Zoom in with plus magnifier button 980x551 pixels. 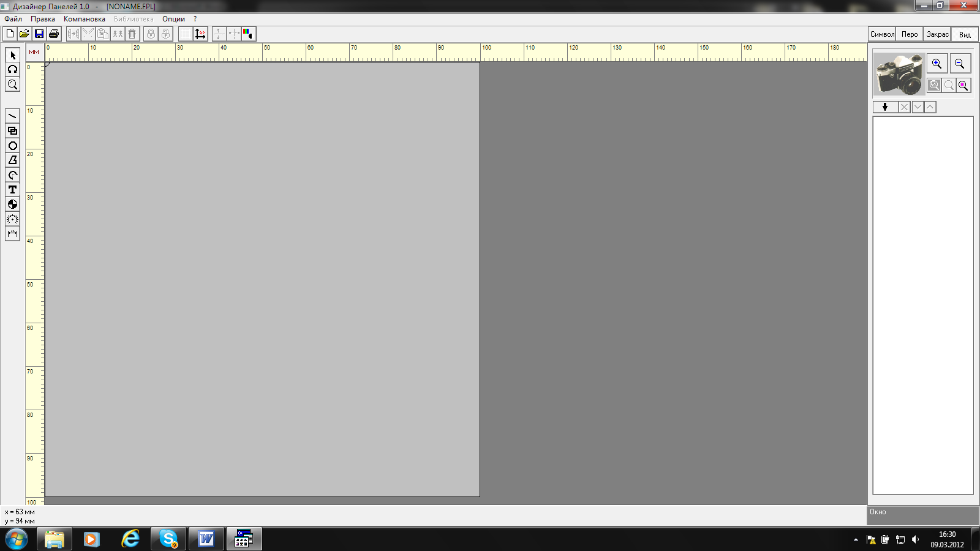click(x=937, y=64)
